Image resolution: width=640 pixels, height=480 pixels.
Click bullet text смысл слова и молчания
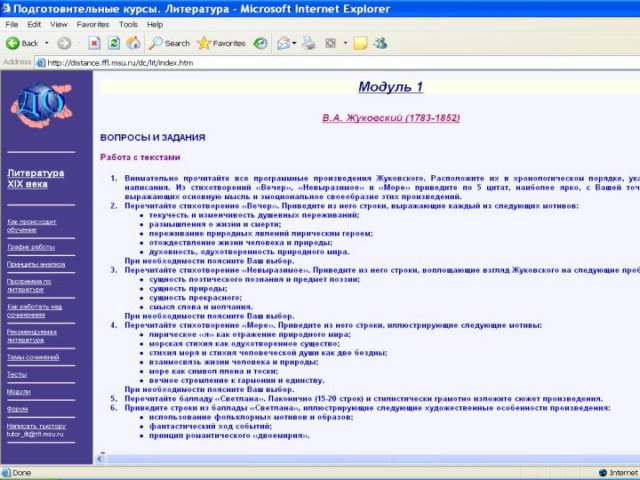click(x=201, y=307)
